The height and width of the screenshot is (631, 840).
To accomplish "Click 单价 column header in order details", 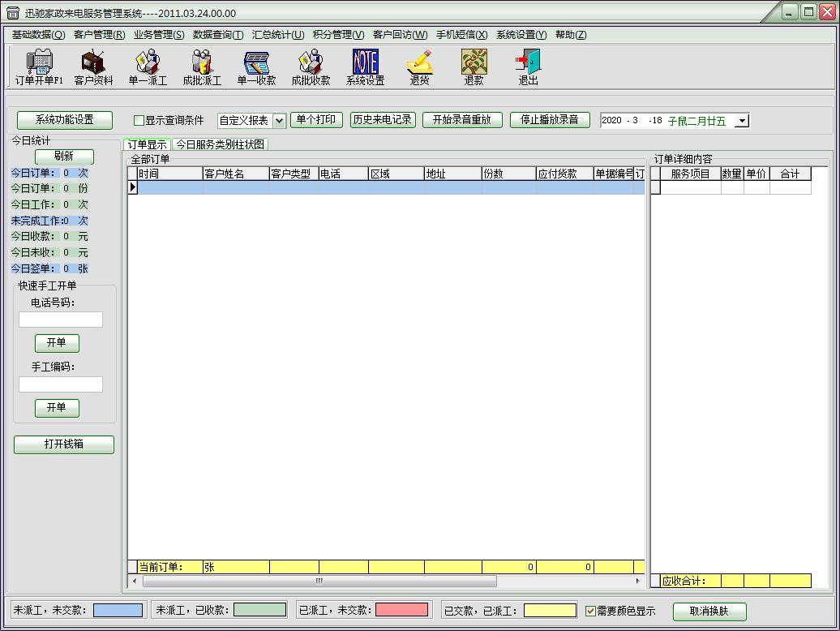I will pos(756,174).
